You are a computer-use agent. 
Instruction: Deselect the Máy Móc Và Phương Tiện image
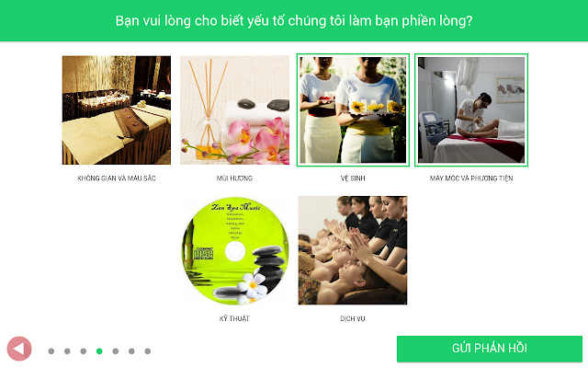[x=471, y=110]
